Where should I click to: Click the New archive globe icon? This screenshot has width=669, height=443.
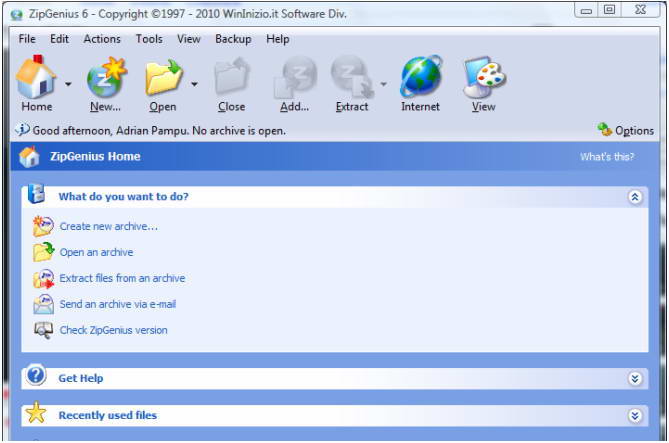click(107, 78)
